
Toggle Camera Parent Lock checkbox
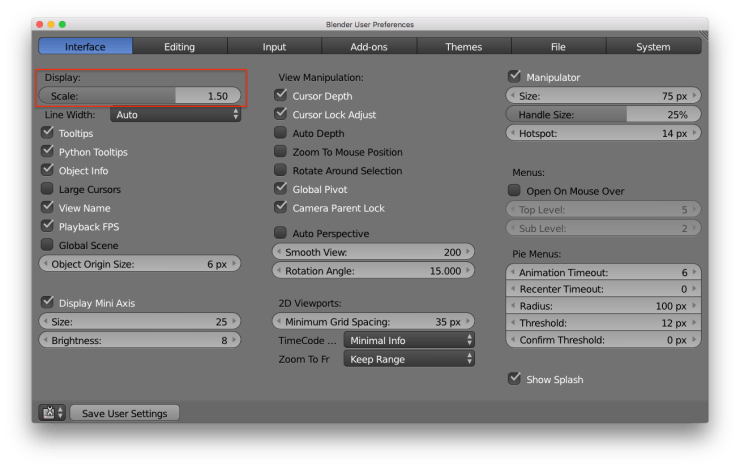(x=281, y=207)
